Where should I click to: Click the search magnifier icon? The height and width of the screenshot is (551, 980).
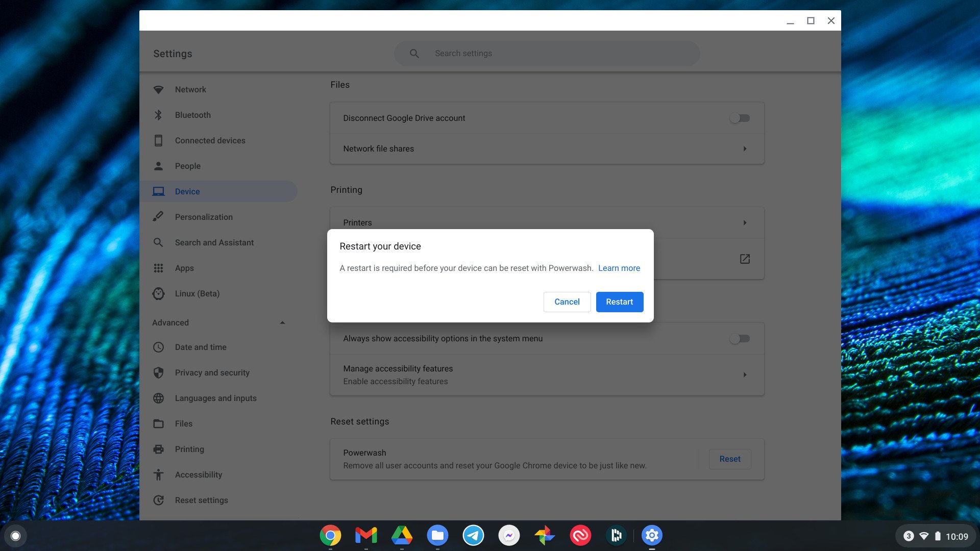point(414,53)
